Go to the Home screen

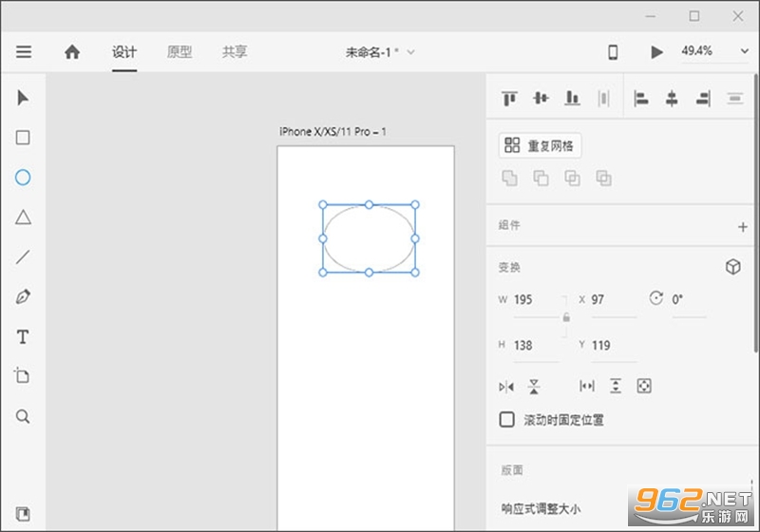click(72, 52)
